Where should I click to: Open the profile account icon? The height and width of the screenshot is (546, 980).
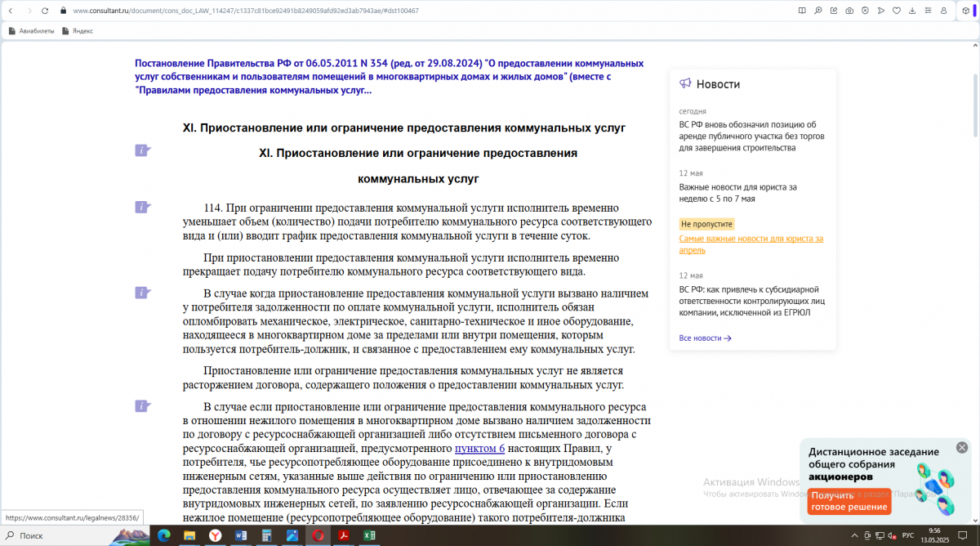click(x=943, y=11)
